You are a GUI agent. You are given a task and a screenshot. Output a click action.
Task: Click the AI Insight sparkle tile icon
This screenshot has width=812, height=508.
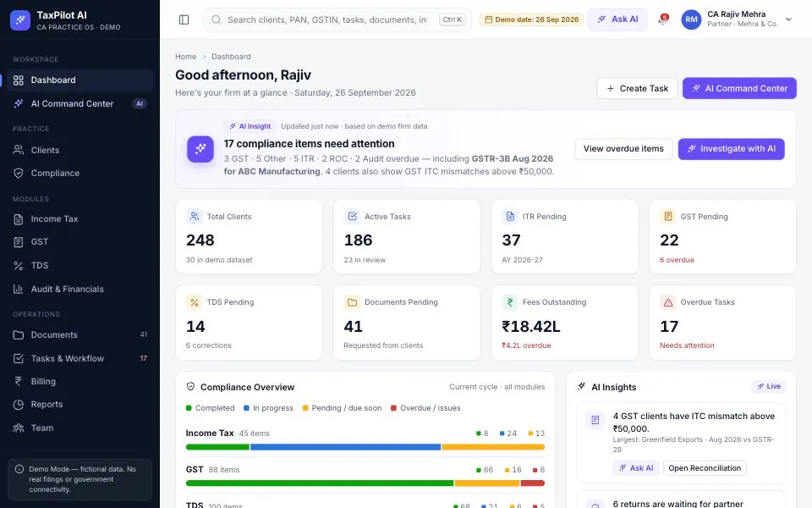click(200, 149)
